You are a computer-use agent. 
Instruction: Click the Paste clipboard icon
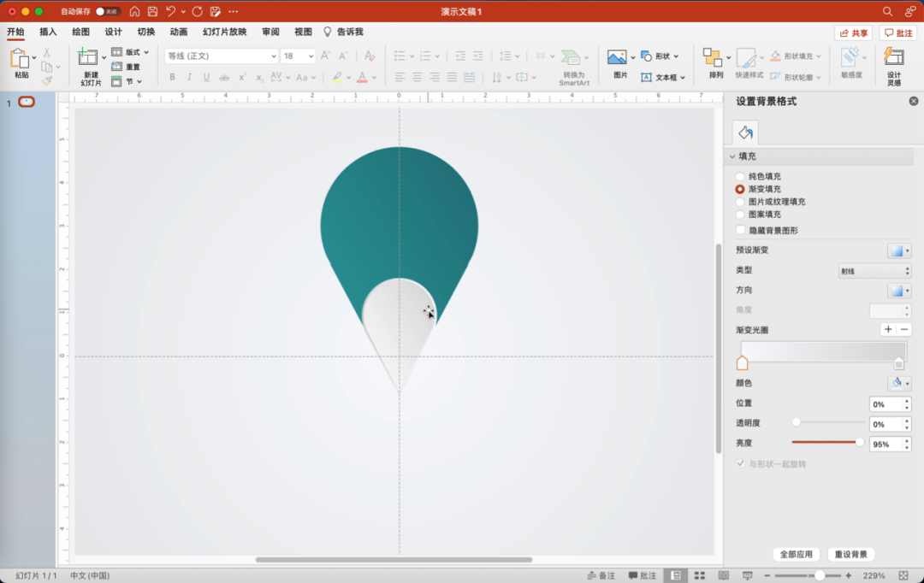pos(20,58)
